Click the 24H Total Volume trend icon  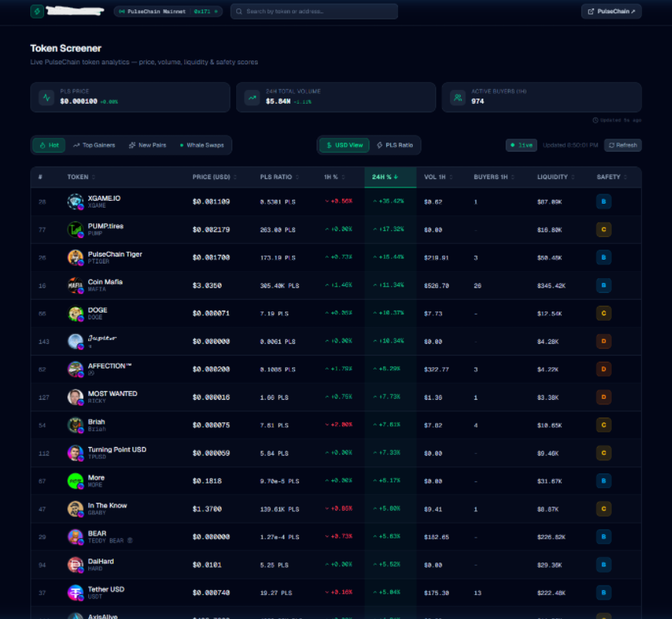(x=252, y=98)
